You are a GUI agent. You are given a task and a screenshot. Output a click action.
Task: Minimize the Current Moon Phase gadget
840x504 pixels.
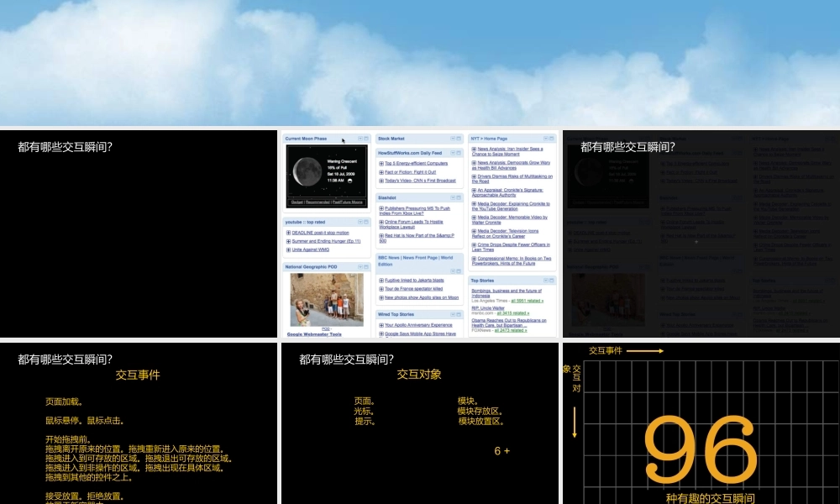(365, 137)
